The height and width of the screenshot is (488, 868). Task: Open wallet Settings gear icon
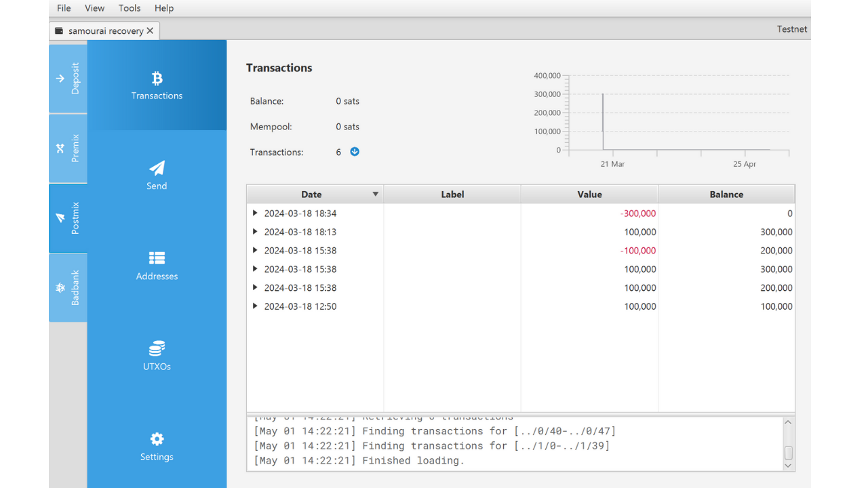click(157, 439)
